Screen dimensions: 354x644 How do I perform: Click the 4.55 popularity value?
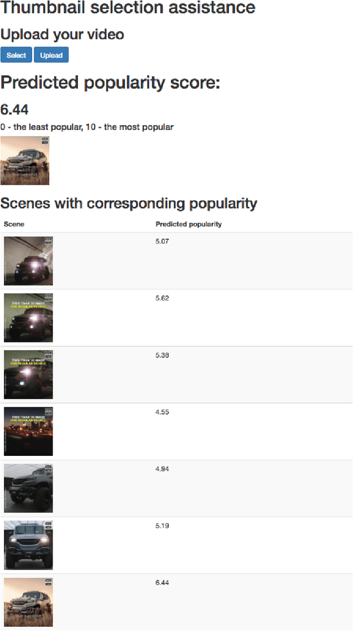pos(162,412)
